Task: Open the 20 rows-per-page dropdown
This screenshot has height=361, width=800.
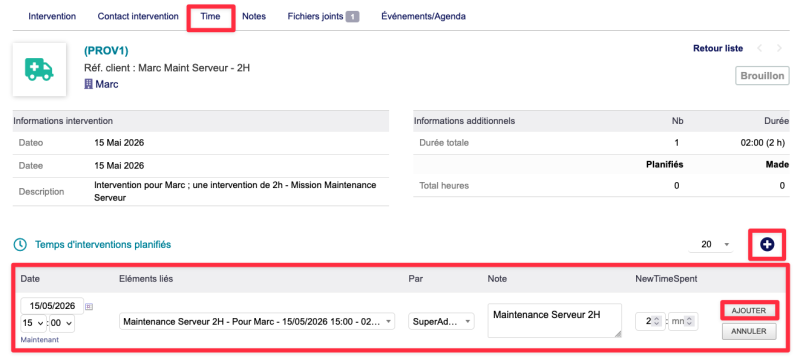Action: 711,245
